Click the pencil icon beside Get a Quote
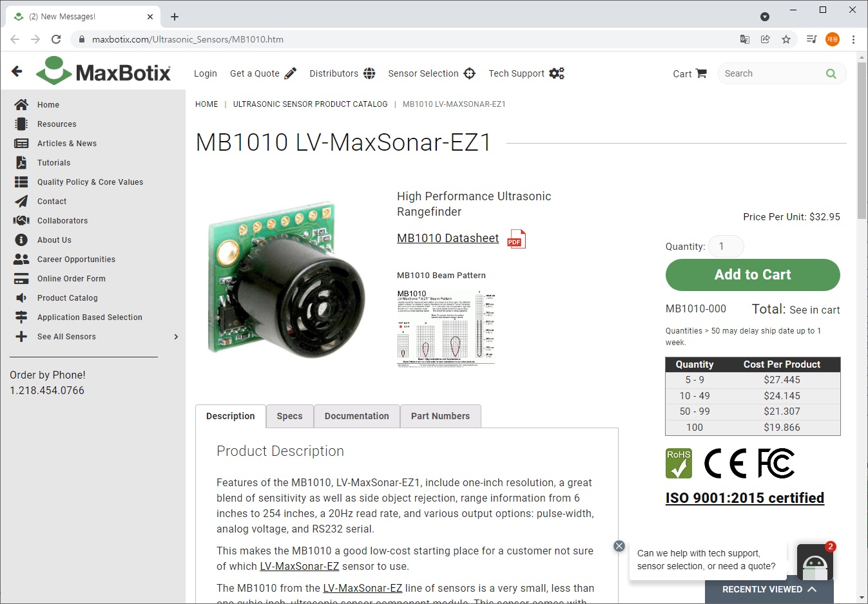Viewport: 868px width, 604px height. [x=291, y=73]
